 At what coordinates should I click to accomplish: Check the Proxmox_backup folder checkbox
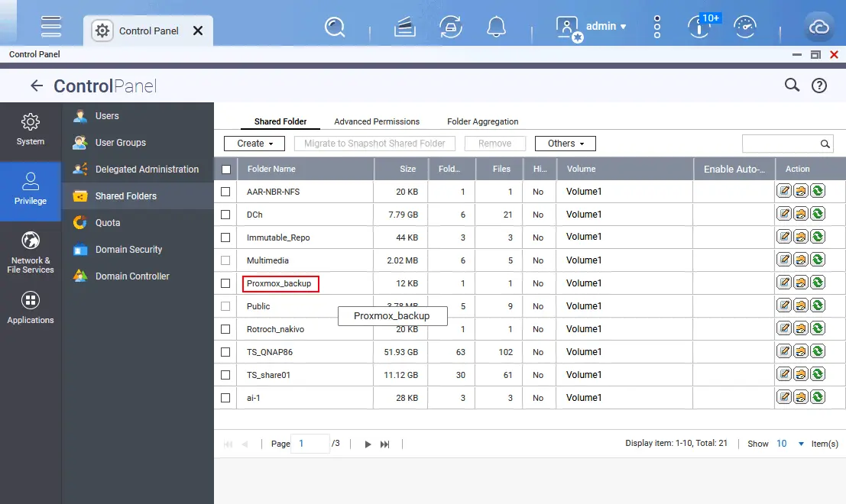225,283
